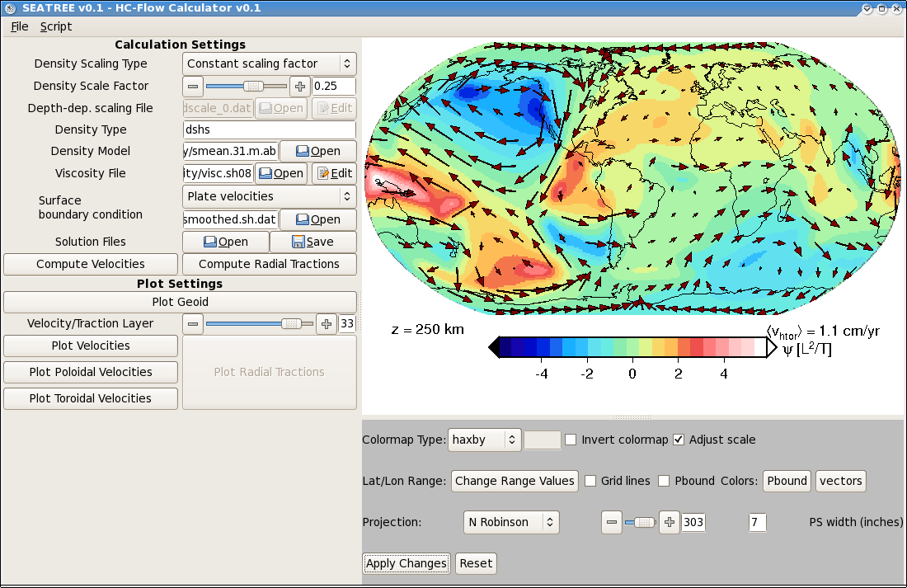The image size is (907, 588).
Task: Decrease Density Scale Factor with minus button
Action: (193, 87)
